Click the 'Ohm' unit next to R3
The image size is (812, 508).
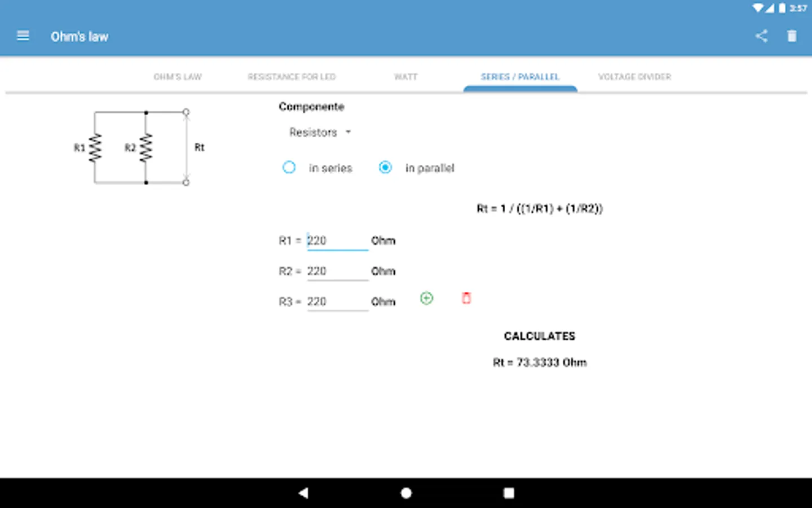click(383, 302)
